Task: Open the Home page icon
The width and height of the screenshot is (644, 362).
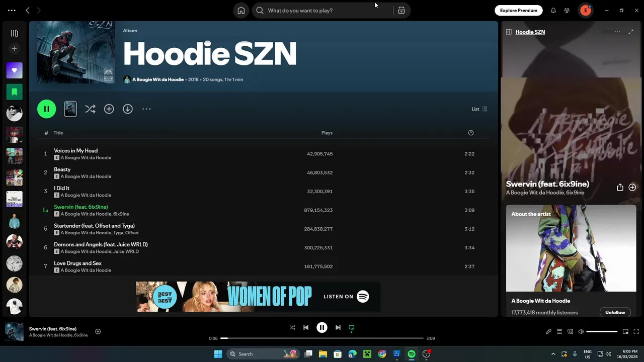Action: [241, 11]
